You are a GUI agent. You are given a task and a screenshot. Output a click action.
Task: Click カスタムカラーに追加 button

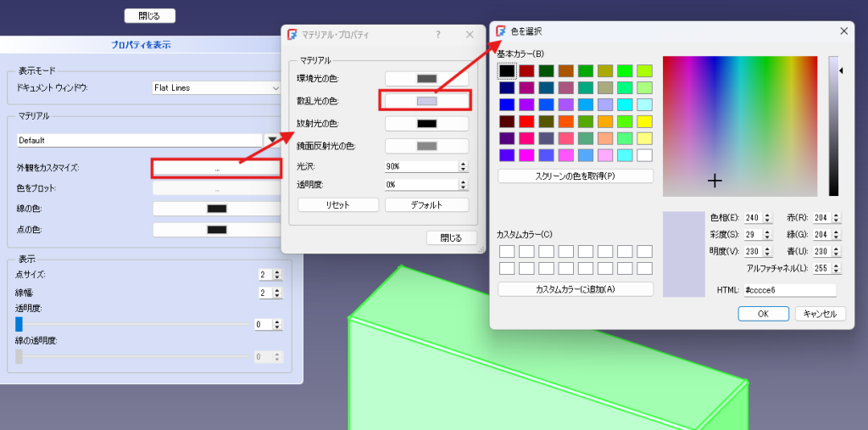pos(575,289)
